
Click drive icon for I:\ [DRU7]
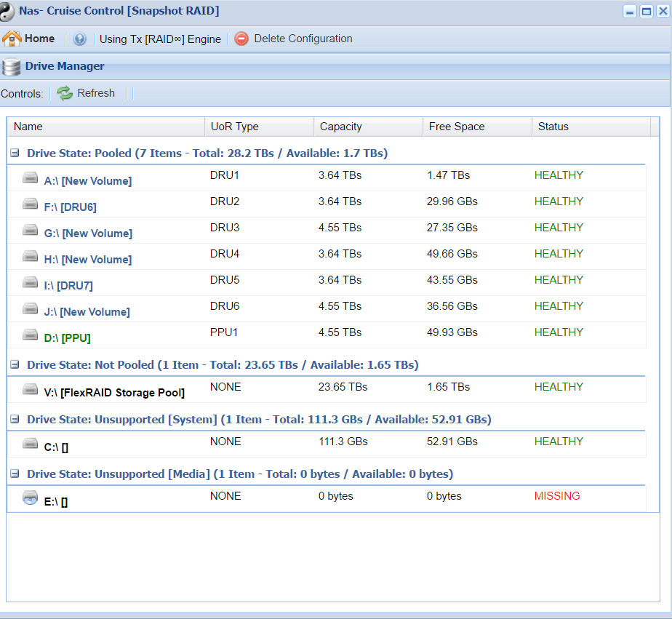[30, 282]
